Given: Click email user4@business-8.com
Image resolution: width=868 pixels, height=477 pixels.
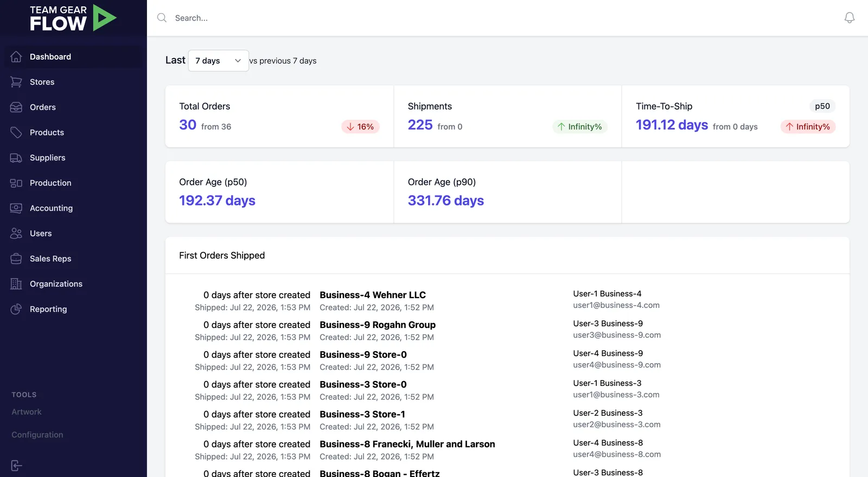Looking at the screenshot, I should pyautogui.click(x=617, y=454).
